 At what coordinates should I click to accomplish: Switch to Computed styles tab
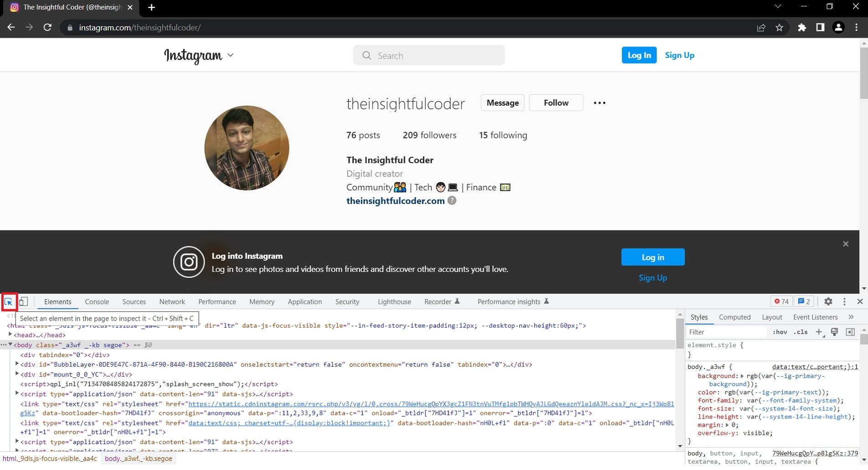coord(734,317)
